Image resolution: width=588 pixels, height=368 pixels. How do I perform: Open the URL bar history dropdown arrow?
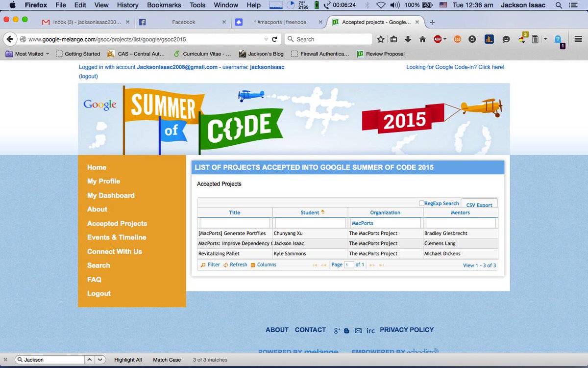click(x=266, y=39)
